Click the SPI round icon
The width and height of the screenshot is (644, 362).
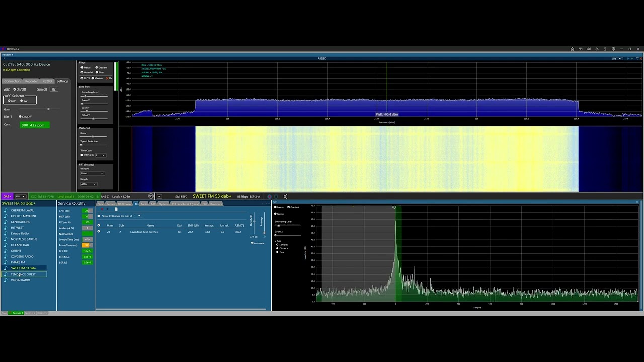[151, 196]
